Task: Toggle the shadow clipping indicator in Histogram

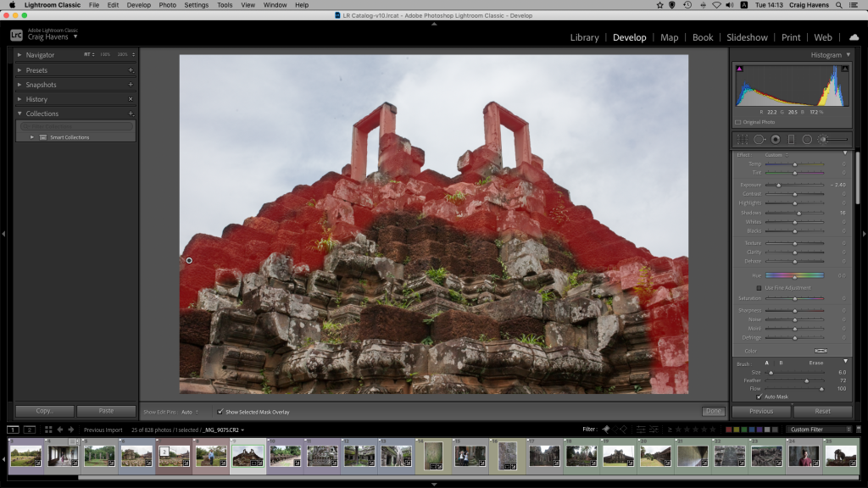Action: 739,69
